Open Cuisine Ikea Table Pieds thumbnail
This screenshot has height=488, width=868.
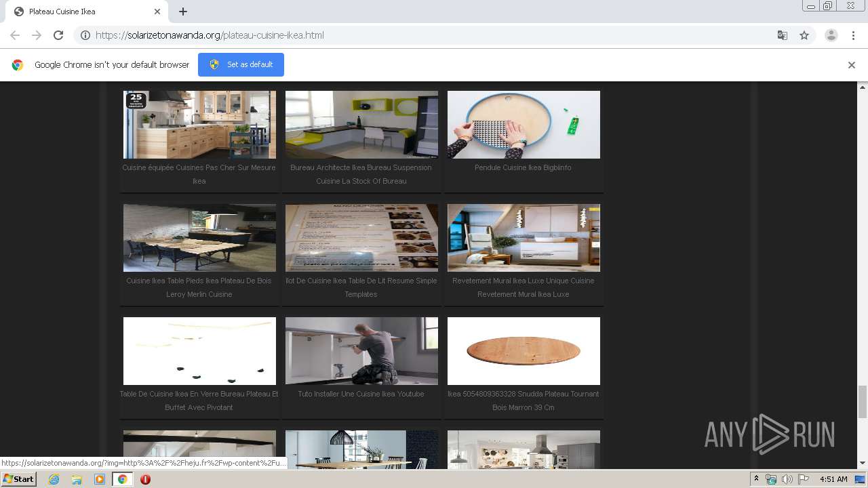(x=199, y=238)
